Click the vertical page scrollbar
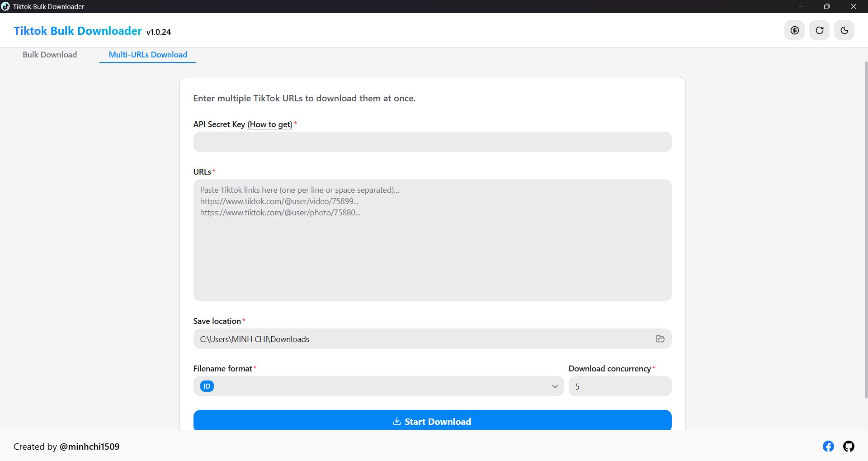The image size is (868, 461). 866,231
